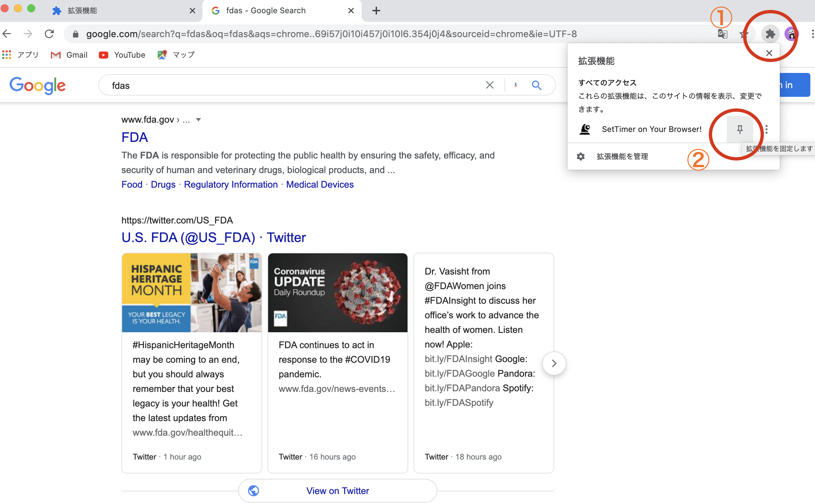The image size is (815, 504).
Task: Go forward to the next page
Action: click(28, 34)
